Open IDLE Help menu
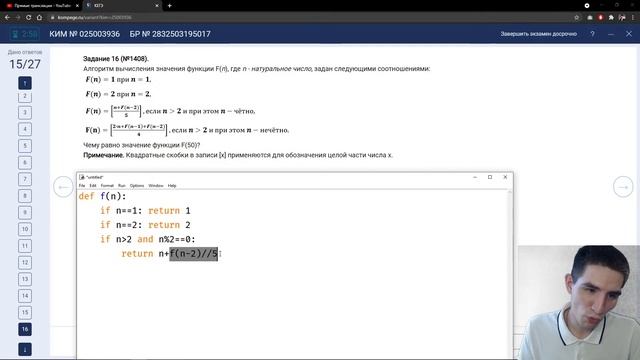Viewport: 640px width, 360px height. tap(172, 186)
